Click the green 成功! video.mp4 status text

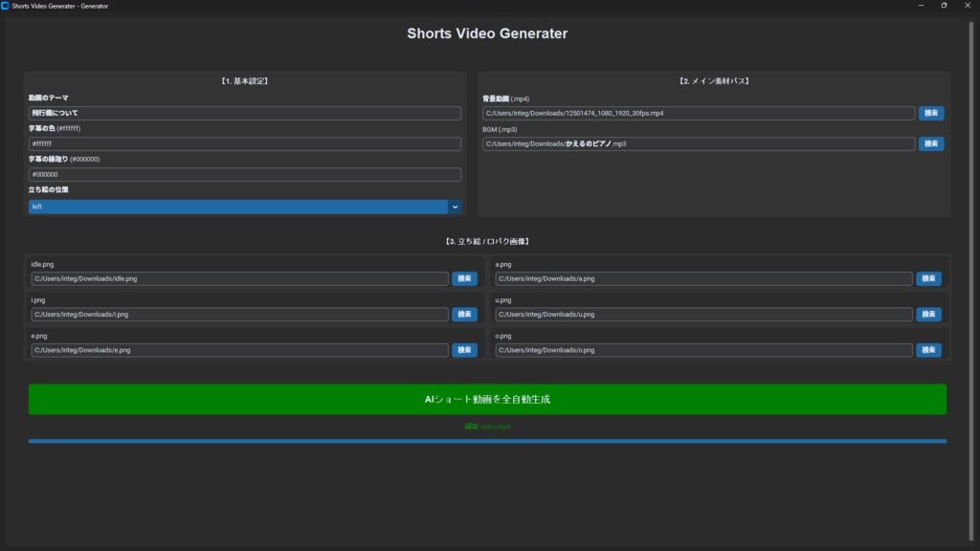pyautogui.click(x=489, y=426)
